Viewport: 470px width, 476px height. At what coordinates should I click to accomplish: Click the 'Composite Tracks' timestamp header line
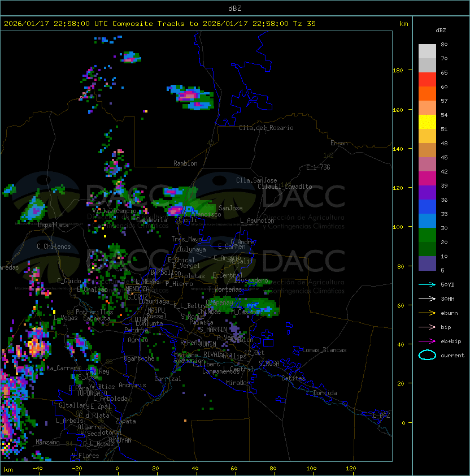tap(160, 24)
